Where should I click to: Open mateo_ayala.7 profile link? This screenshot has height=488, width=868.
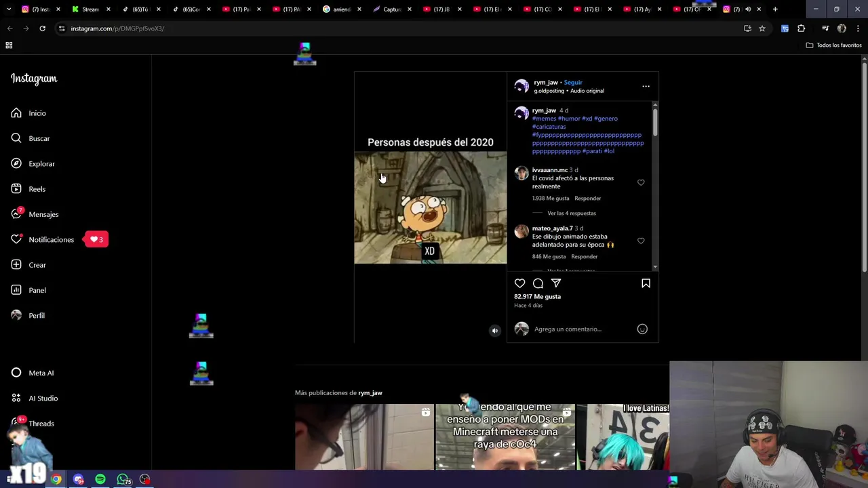tap(552, 228)
